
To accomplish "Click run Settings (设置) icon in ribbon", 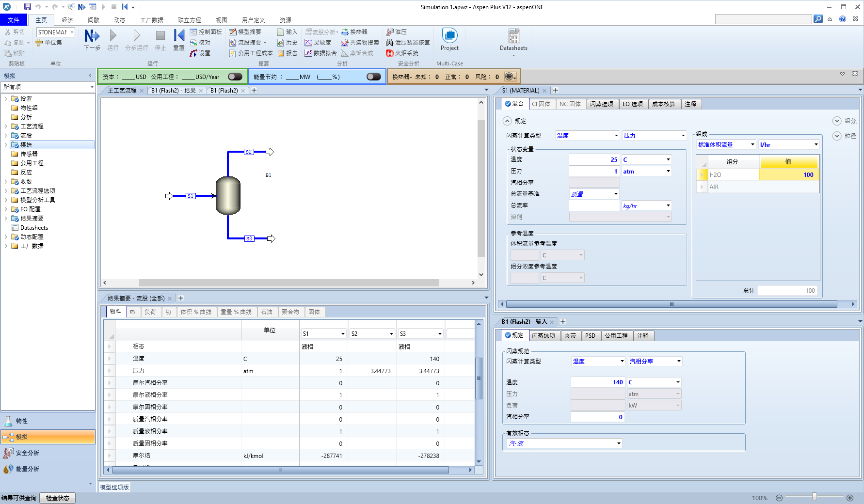I will click(200, 53).
